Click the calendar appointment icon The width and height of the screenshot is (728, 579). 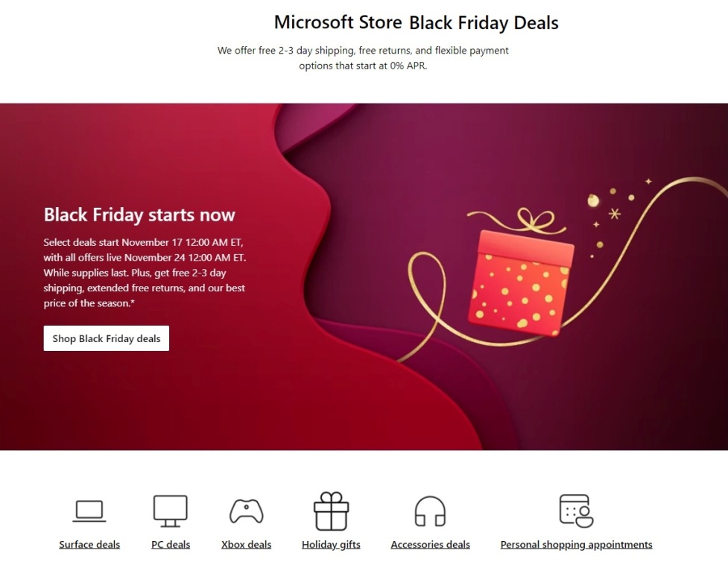(x=576, y=511)
